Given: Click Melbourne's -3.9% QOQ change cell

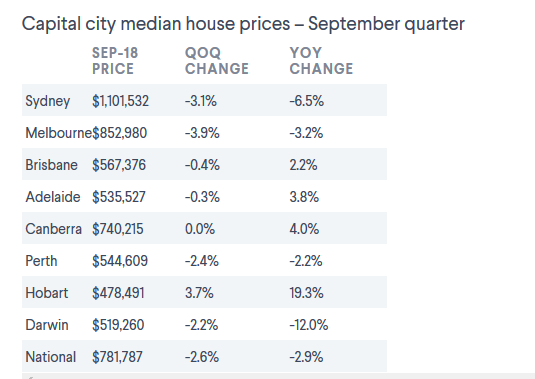Looking at the screenshot, I should pyautogui.click(x=202, y=133).
